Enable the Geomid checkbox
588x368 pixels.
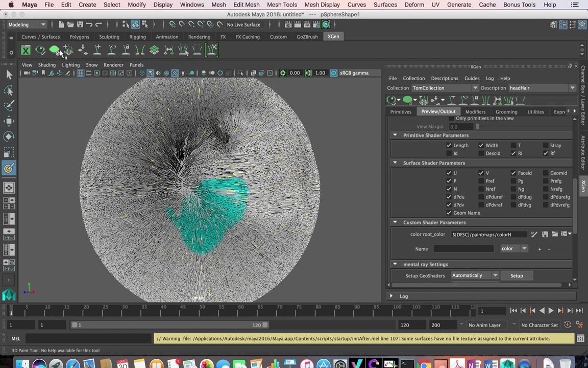546,173
